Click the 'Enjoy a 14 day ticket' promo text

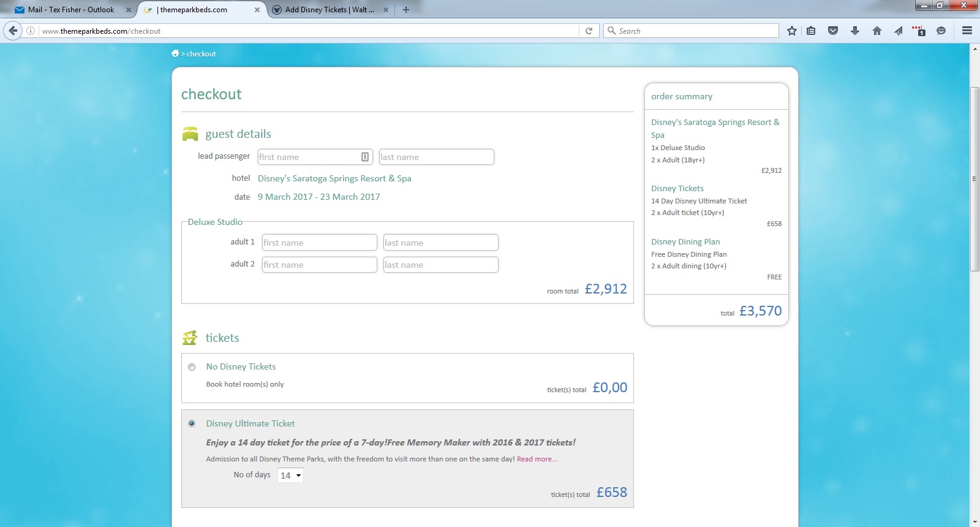[x=391, y=442]
